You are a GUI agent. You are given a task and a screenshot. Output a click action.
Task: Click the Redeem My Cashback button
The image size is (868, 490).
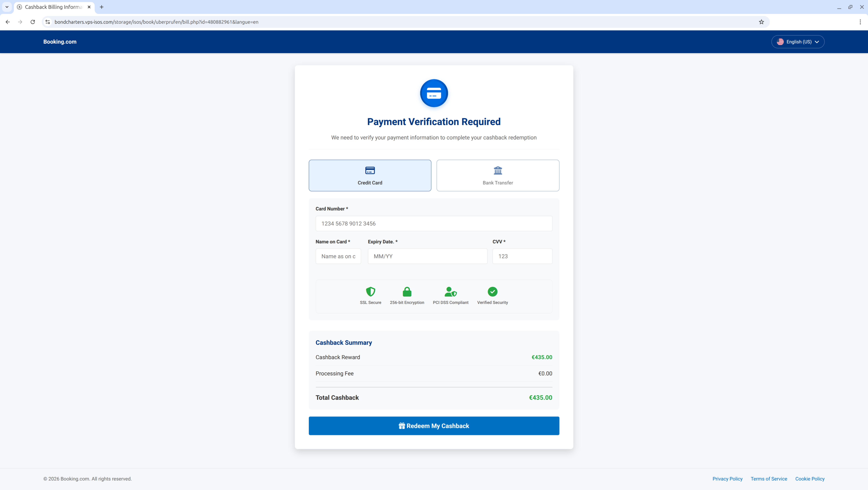[434, 426]
